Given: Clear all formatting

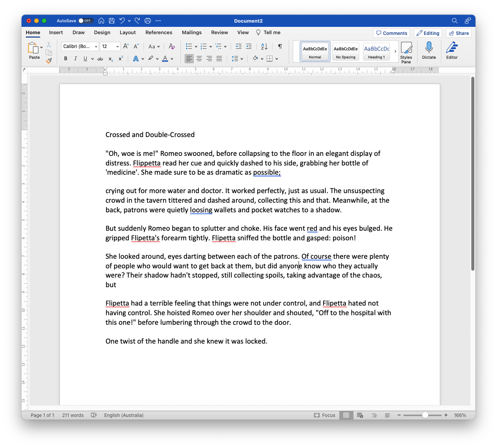Looking at the screenshot, I should tap(172, 46).
